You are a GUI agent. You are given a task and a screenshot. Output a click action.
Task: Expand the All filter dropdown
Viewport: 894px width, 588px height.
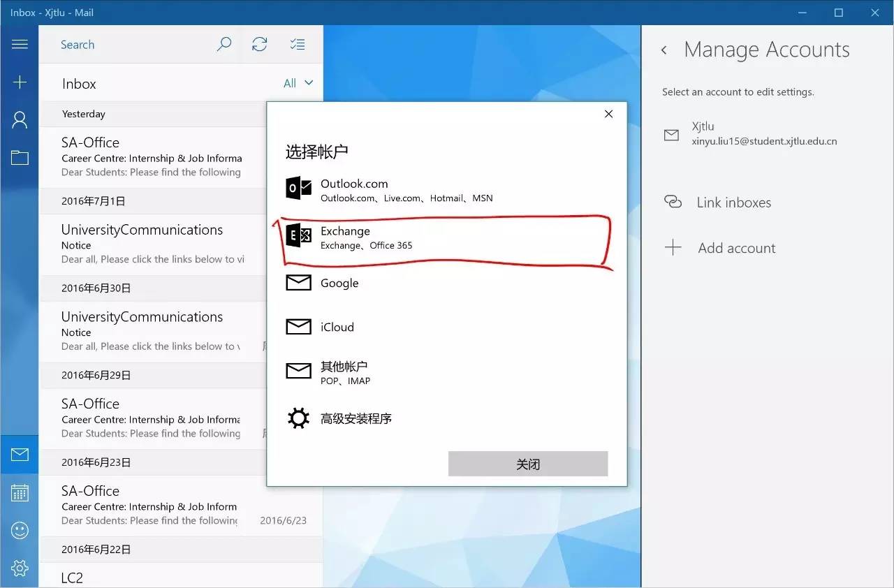tap(298, 83)
